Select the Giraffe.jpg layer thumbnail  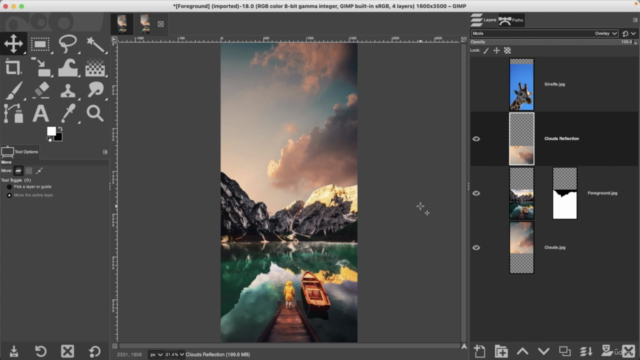click(x=522, y=84)
